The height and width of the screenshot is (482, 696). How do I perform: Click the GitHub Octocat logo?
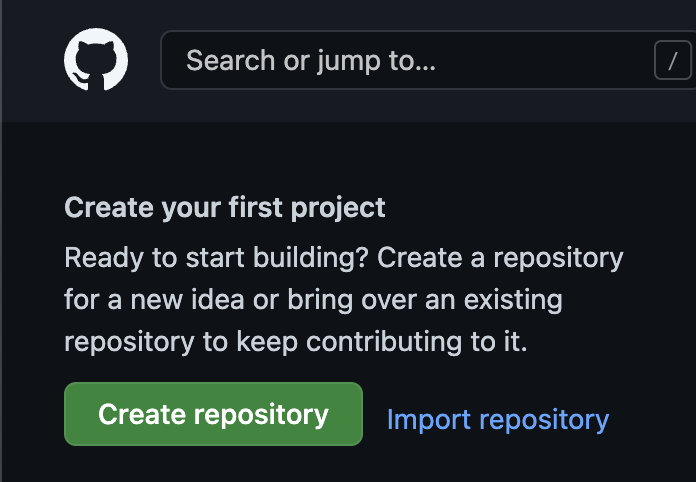click(96, 60)
